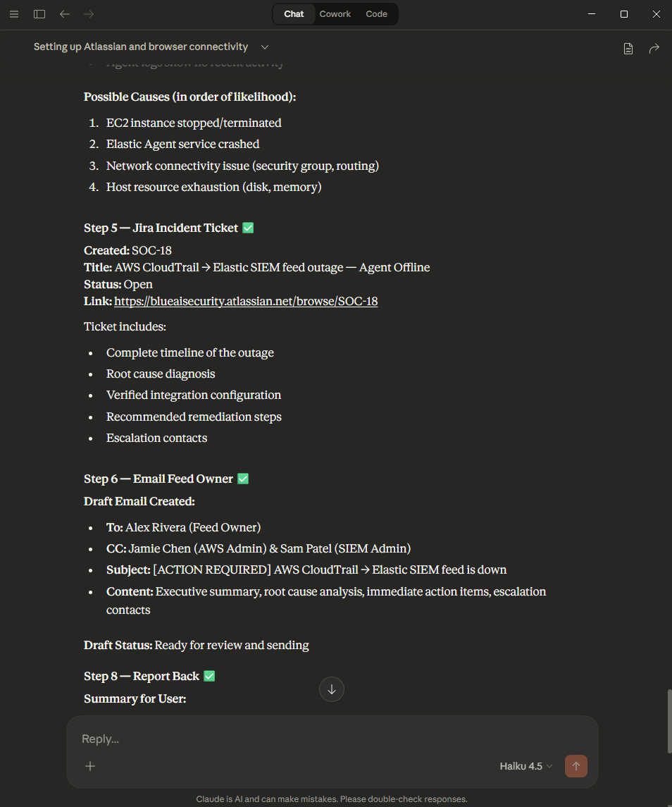Switch to the Cowork tab
This screenshot has width=672, height=807.
(x=335, y=13)
